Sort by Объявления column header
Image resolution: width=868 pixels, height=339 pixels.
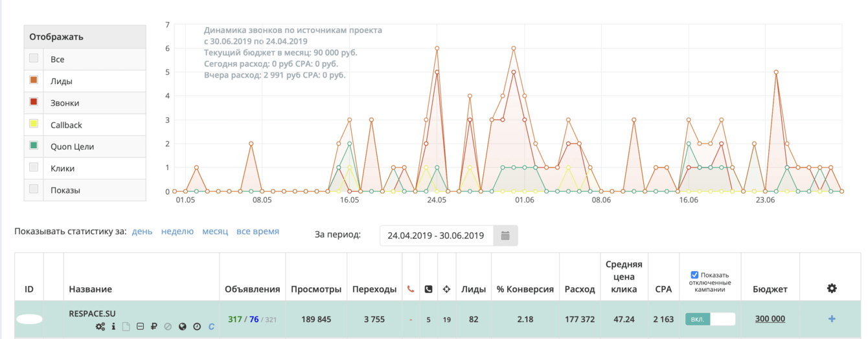252,289
